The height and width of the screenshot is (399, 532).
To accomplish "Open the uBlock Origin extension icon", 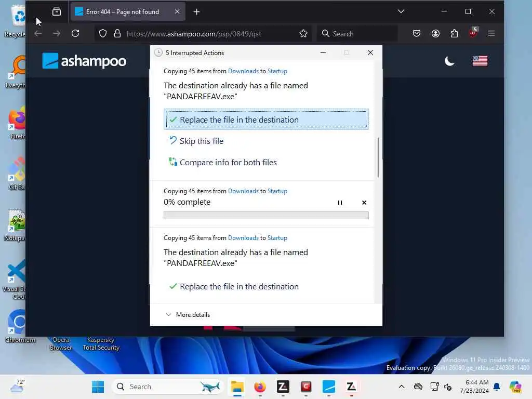I will click(x=473, y=33).
